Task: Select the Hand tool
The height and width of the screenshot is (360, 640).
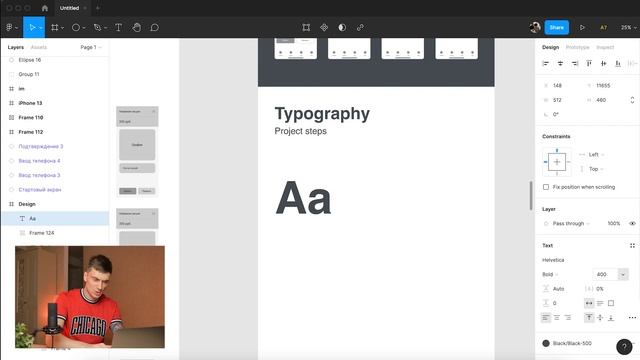Action: [137, 27]
